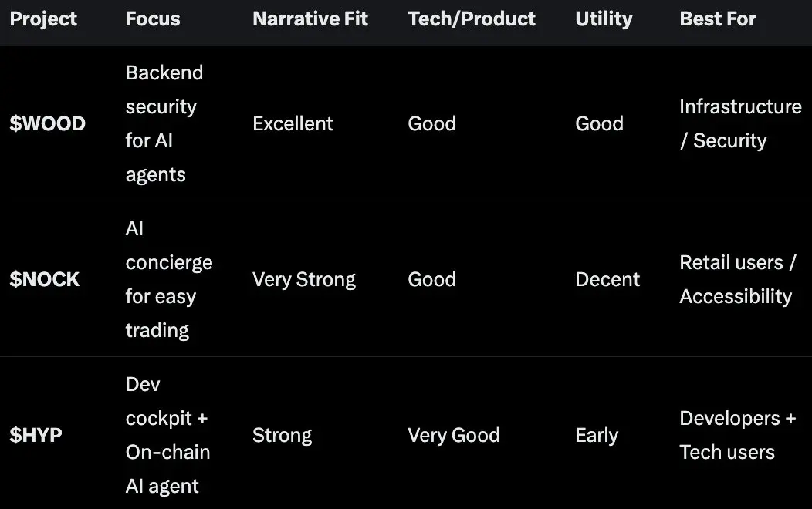Select Developers + Tech users cell

(x=737, y=435)
